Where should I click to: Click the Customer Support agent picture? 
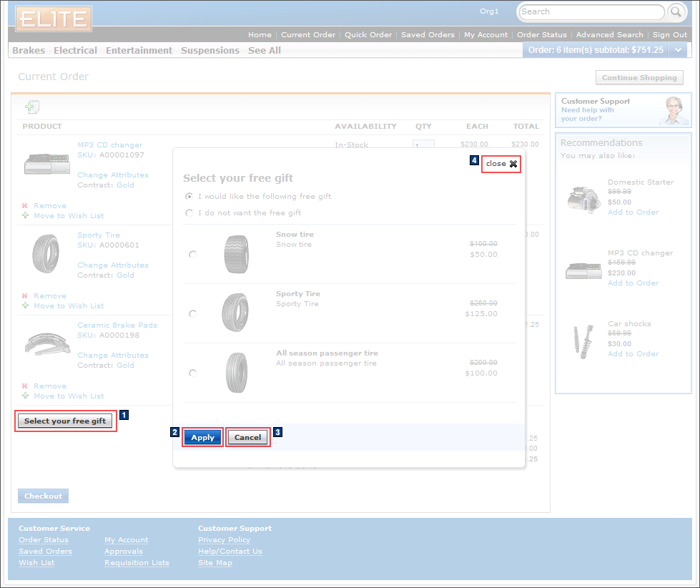pyautogui.click(x=673, y=111)
